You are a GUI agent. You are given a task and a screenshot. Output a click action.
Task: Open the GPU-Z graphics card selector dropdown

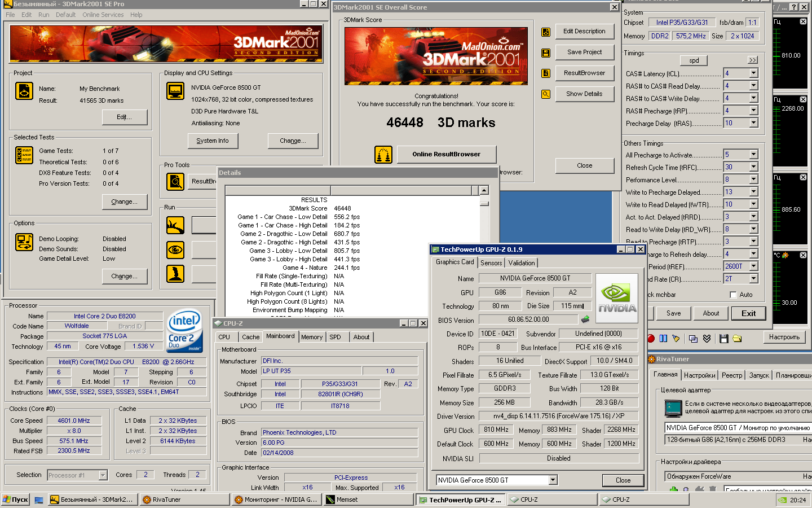click(553, 480)
